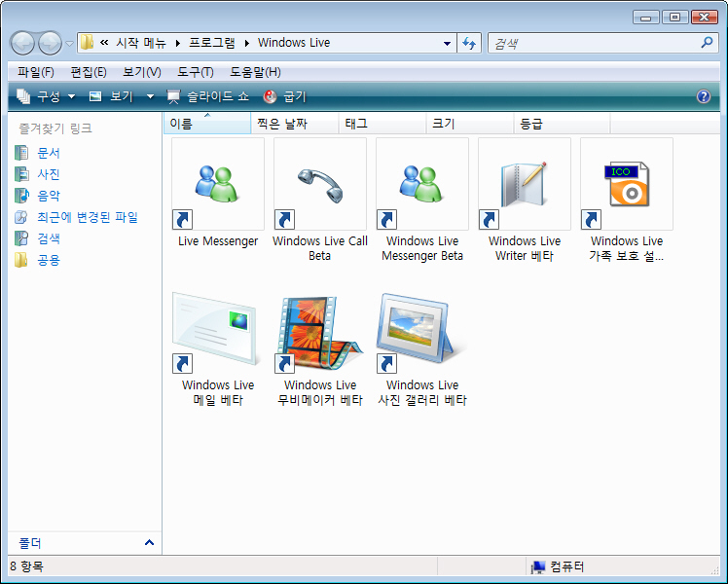Open the 편집(E) menu
The height and width of the screenshot is (584, 728).
89,72
